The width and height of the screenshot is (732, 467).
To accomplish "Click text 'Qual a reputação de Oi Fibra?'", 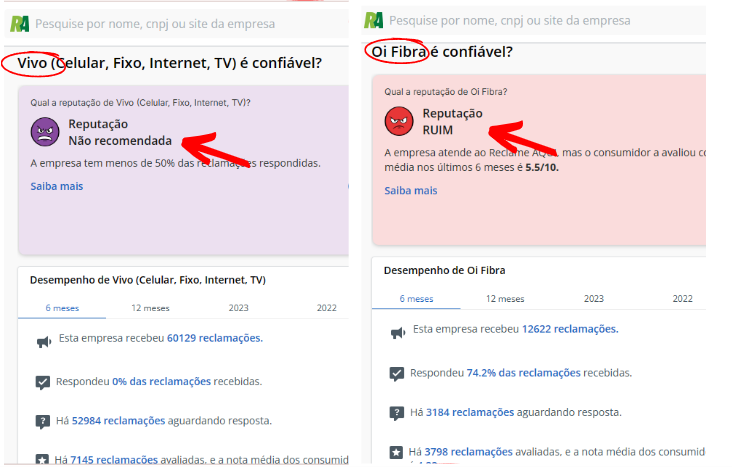I will pyautogui.click(x=445, y=92).
